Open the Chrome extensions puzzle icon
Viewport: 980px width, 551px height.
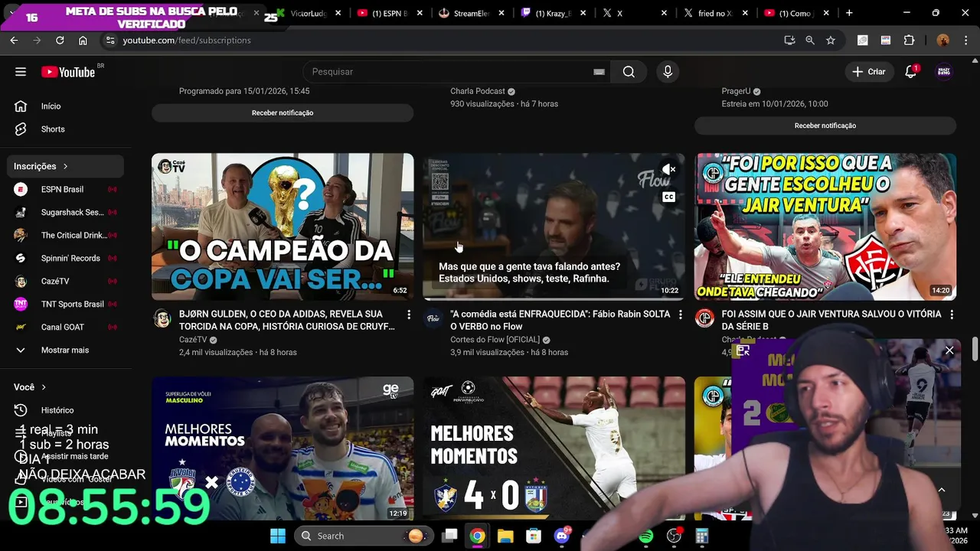(x=910, y=41)
